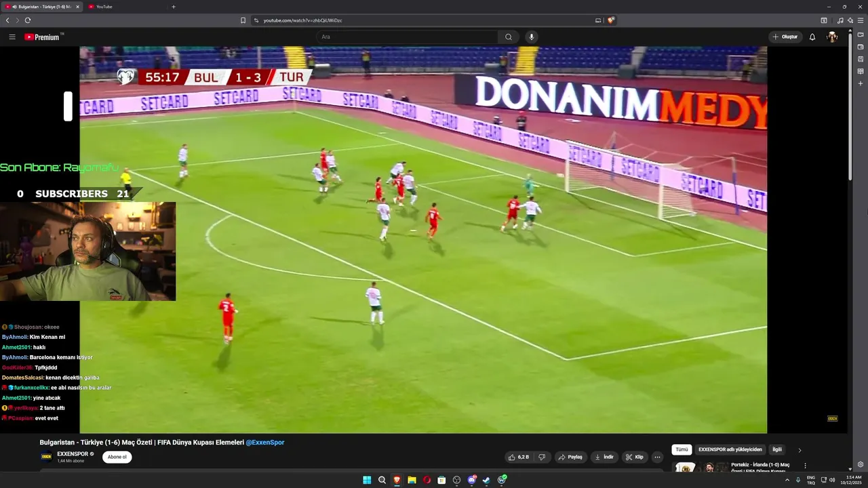Share the video via Paylaş
Screen dimensions: 868x488
coord(571,457)
